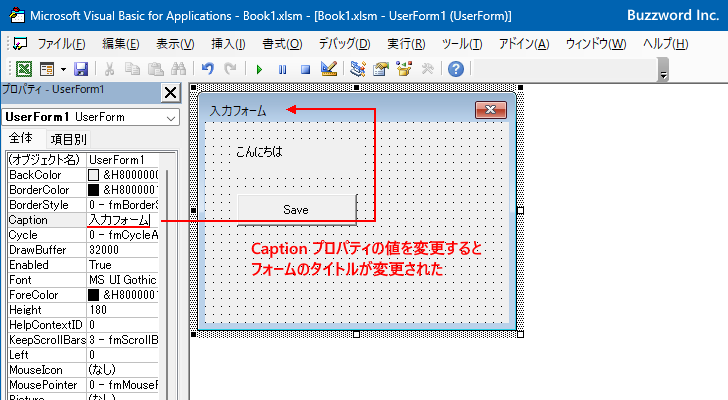
Task: Open the 表示(V) menu
Action: pos(175,44)
